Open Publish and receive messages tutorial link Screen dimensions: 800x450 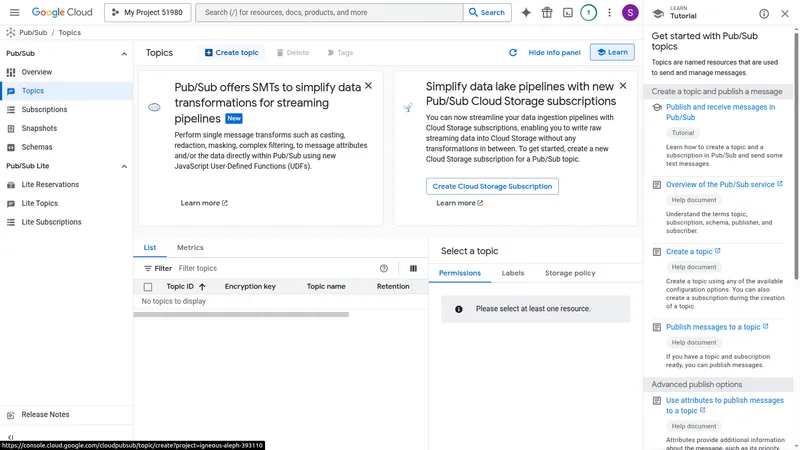pyautogui.click(x=720, y=112)
